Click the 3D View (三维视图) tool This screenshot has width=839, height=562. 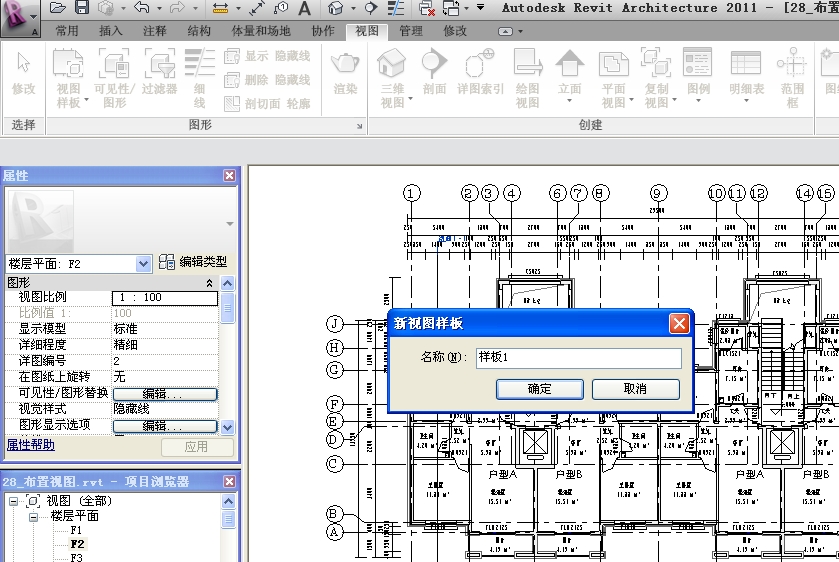[391, 78]
